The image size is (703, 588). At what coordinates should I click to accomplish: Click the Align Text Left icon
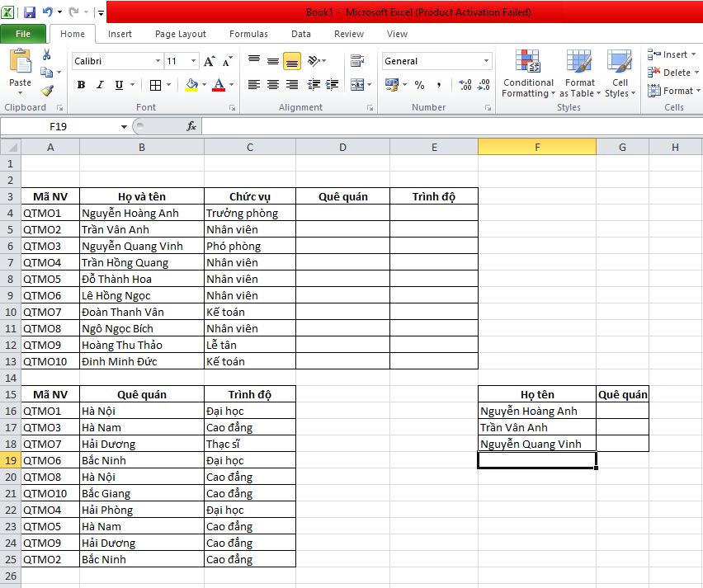254,85
